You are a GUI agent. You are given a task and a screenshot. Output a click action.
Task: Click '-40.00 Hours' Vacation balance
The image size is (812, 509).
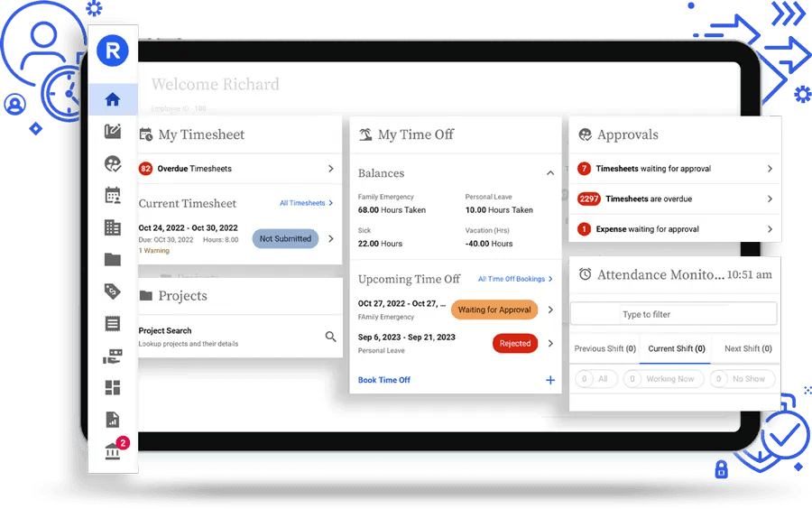click(489, 244)
